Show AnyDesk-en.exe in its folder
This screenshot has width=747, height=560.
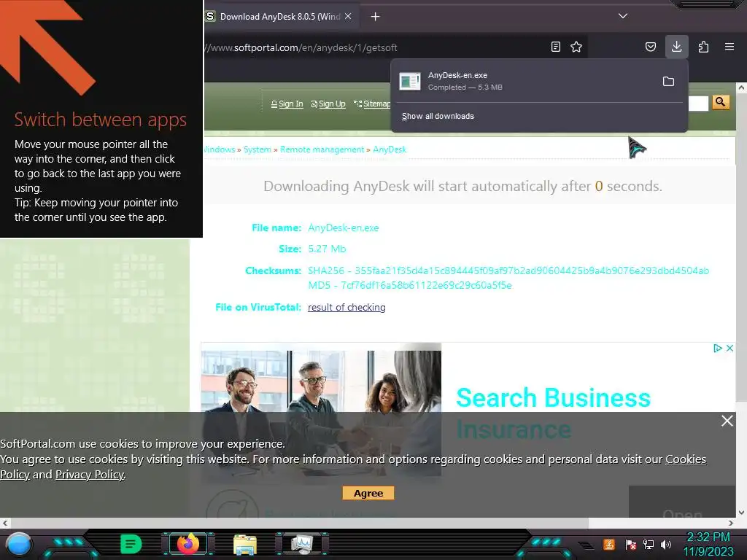(668, 82)
